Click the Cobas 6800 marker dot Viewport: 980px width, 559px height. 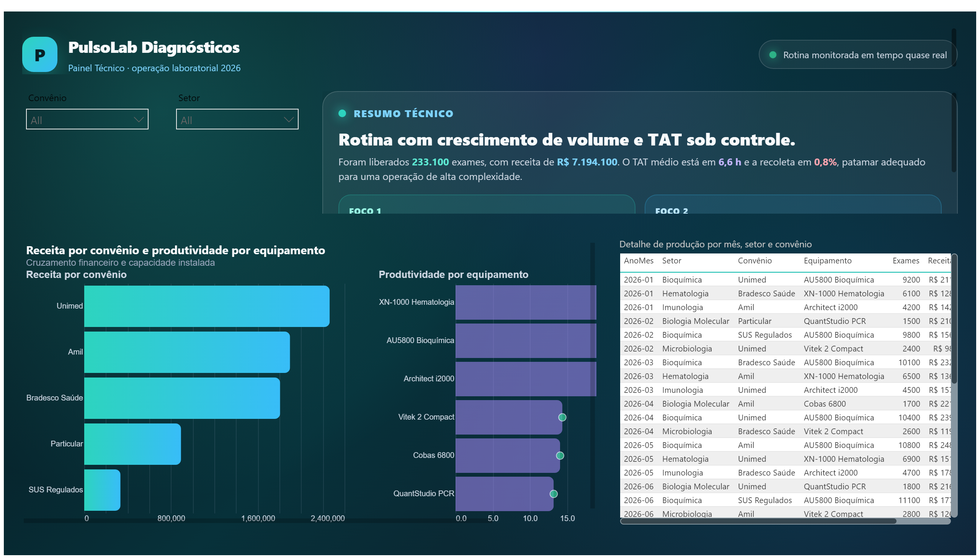(x=560, y=456)
